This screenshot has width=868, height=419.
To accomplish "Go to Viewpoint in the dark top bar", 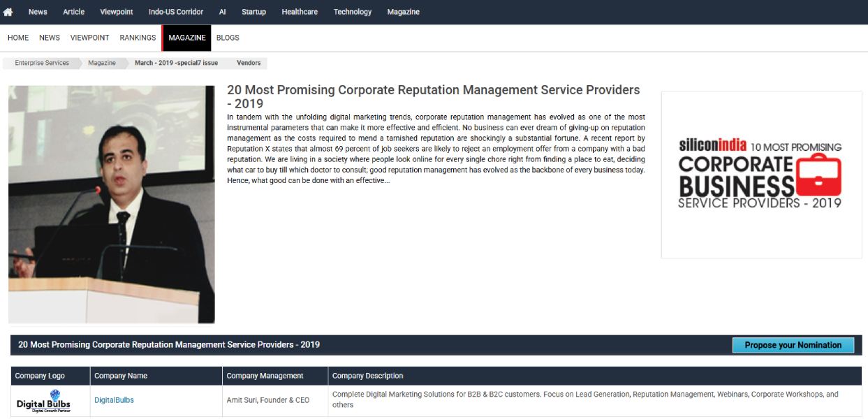I will coord(117,12).
